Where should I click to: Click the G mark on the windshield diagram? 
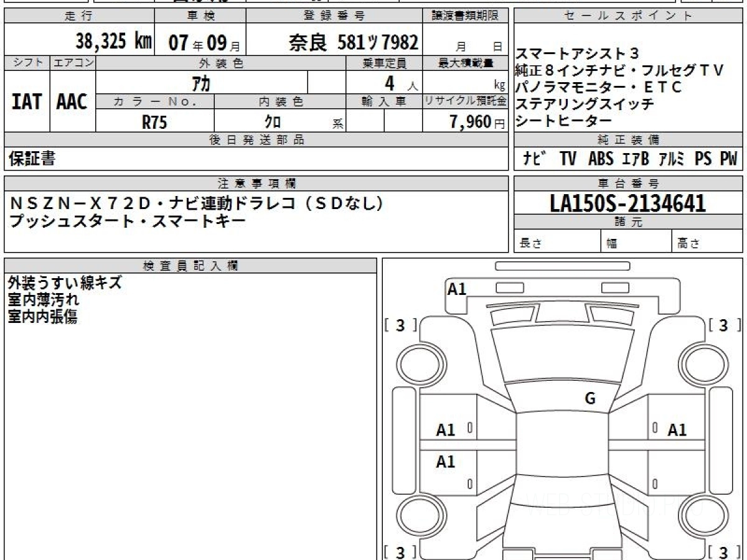[x=590, y=399]
